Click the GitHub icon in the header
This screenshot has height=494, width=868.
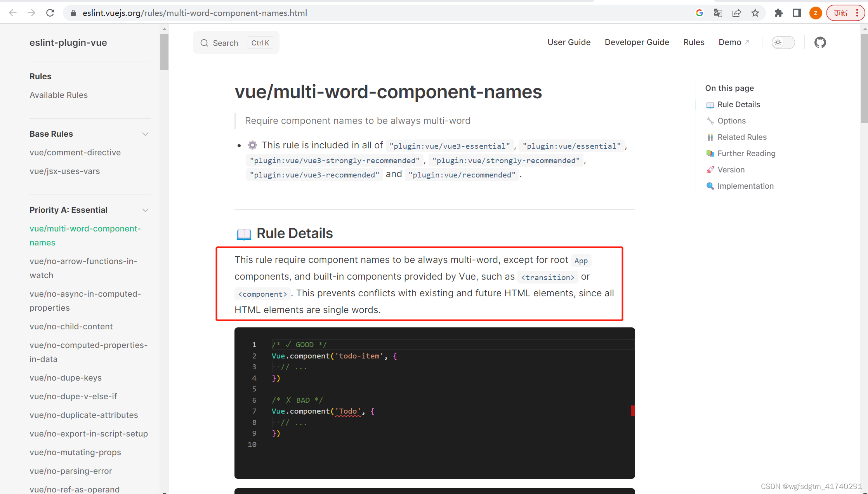tap(821, 42)
